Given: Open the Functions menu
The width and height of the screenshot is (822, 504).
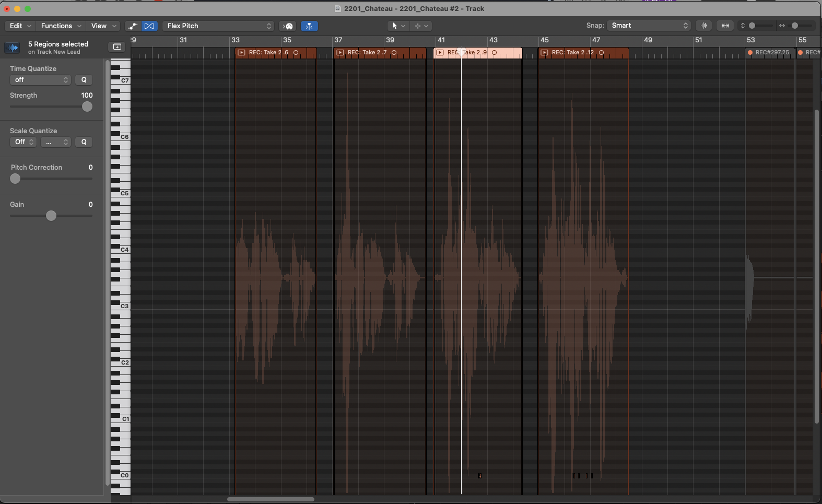Looking at the screenshot, I should pyautogui.click(x=61, y=26).
